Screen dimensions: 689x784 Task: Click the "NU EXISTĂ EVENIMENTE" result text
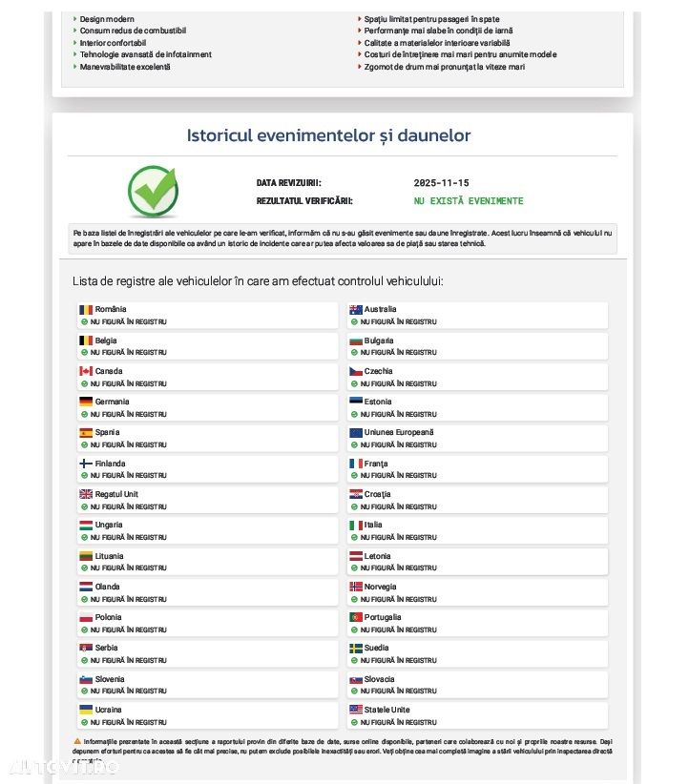coord(469,201)
